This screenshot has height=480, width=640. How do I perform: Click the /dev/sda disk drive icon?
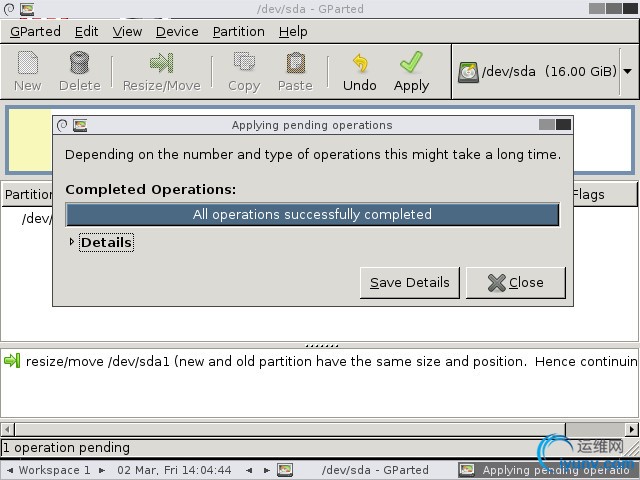pos(468,72)
